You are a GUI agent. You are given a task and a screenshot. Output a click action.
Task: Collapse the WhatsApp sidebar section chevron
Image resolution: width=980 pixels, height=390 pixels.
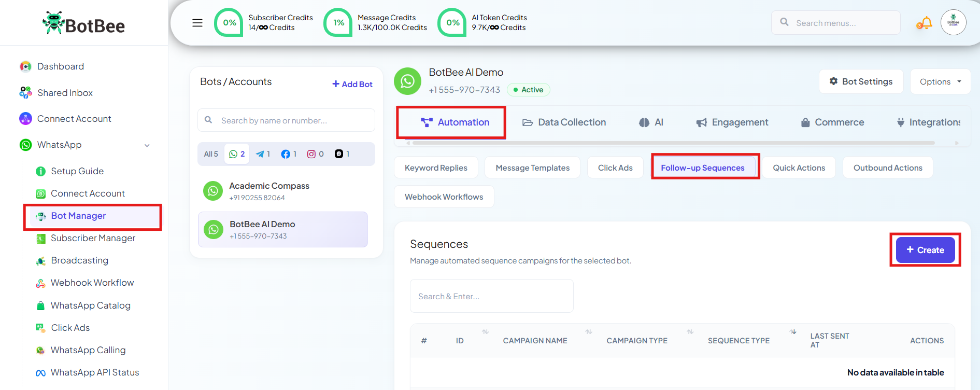[147, 145]
